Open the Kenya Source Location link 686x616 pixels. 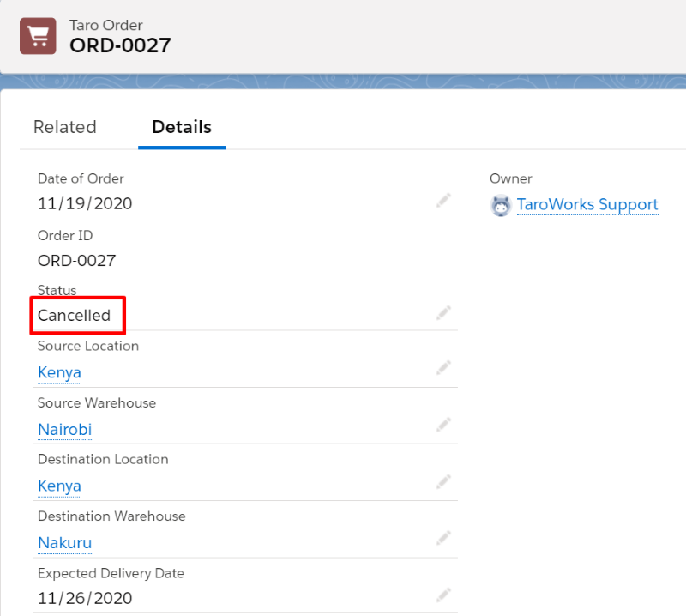[59, 372]
